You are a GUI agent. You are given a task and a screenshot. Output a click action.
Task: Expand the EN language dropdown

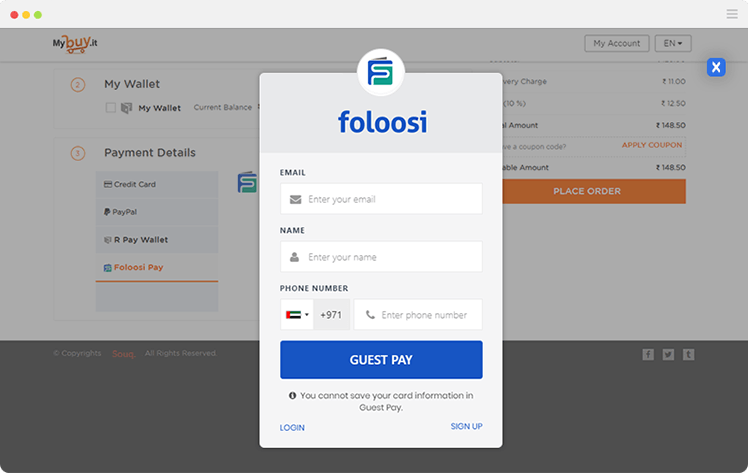tap(673, 43)
